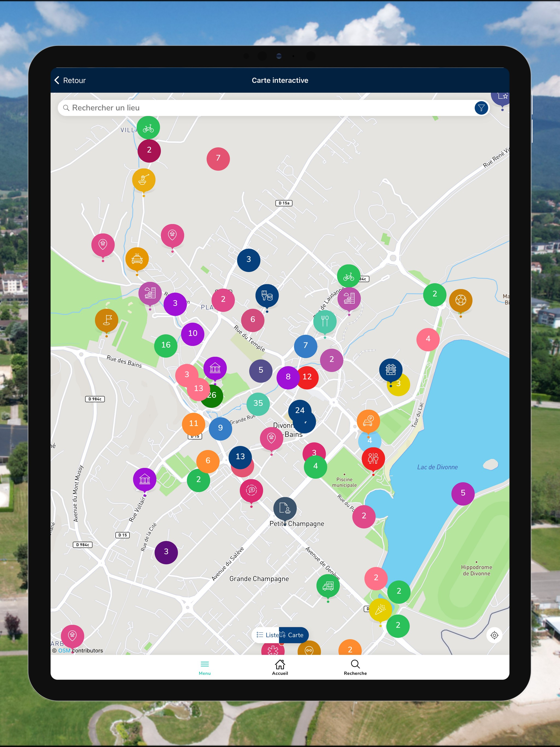Image resolution: width=560 pixels, height=747 pixels.
Task: Switch to Carte view
Action: point(294,635)
